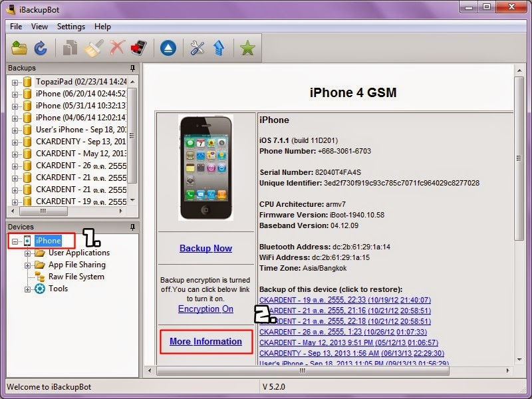
Task: Click the CKARDENTY backup database icon
Action: click(x=27, y=142)
